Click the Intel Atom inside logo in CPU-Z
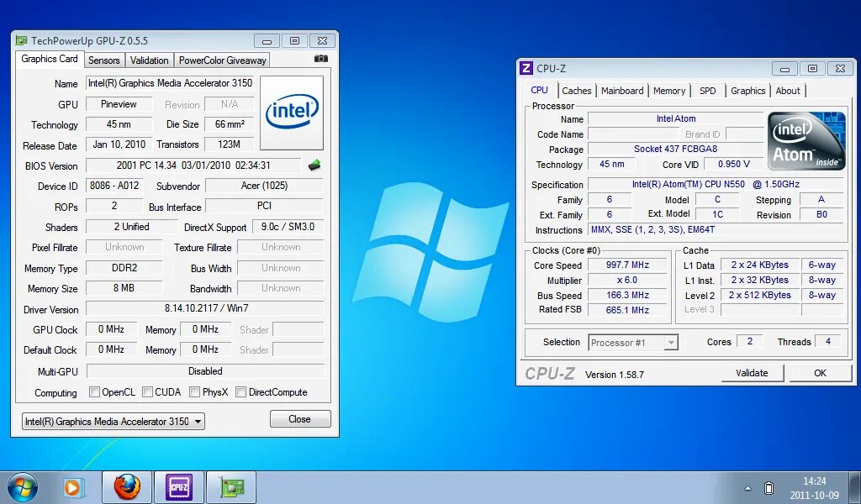 pos(806,141)
